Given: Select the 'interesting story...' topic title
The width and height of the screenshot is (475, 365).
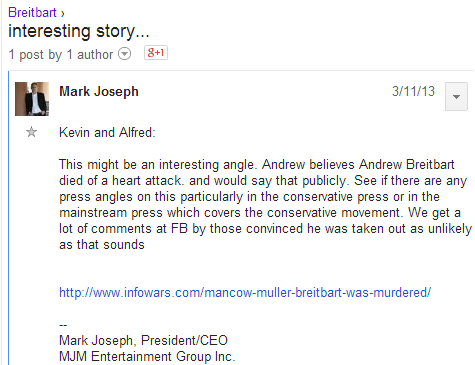Looking at the screenshot, I should click(x=79, y=31).
